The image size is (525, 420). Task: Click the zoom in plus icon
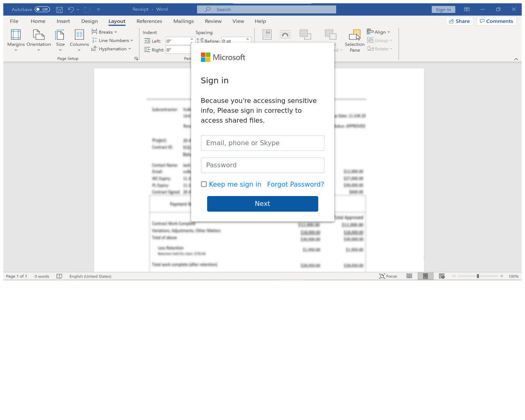tap(502, 276)
